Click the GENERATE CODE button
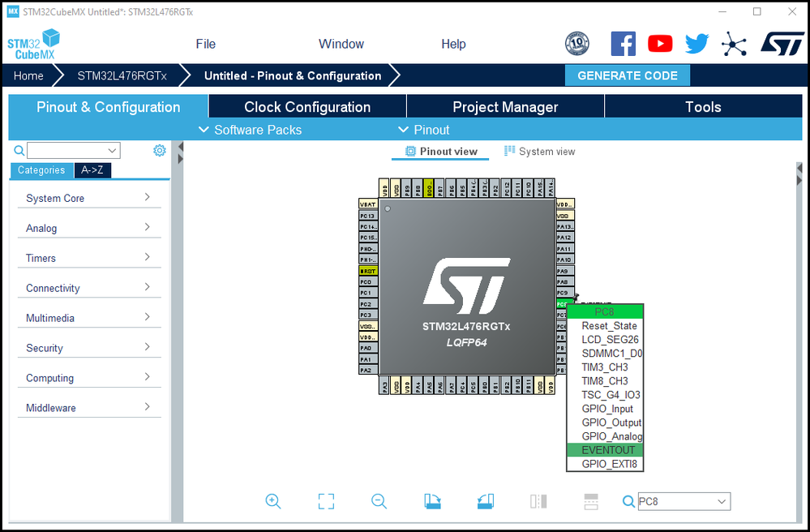The height and width of the screenshot is (532, 810). coord(627,75)
